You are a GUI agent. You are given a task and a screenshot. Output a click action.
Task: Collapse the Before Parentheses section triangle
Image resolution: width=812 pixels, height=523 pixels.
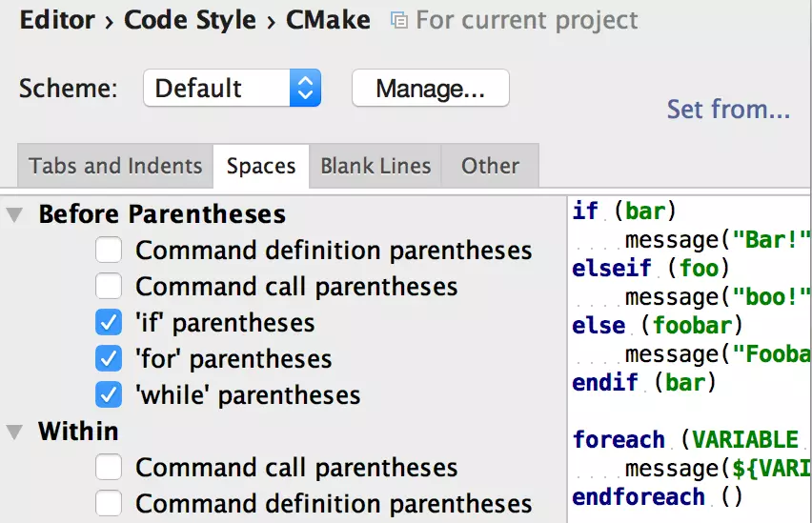point(14,215)
